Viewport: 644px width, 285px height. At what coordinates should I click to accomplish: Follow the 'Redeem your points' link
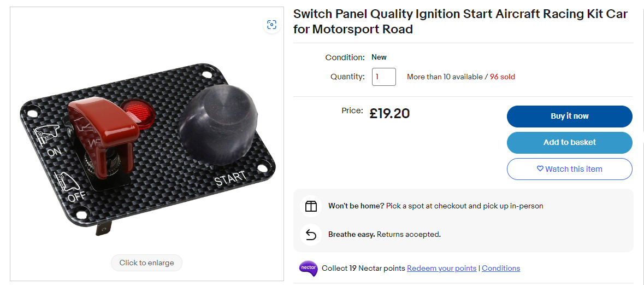[x=441, y=268]
